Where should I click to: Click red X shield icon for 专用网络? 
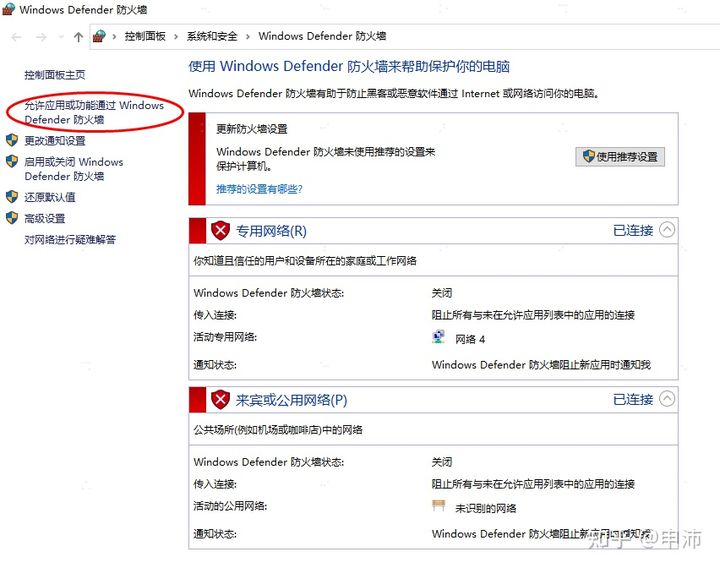click(220, 231)
